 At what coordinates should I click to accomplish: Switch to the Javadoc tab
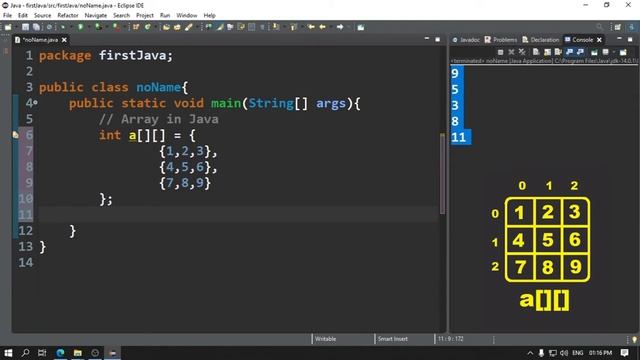[x=466, y=40]
